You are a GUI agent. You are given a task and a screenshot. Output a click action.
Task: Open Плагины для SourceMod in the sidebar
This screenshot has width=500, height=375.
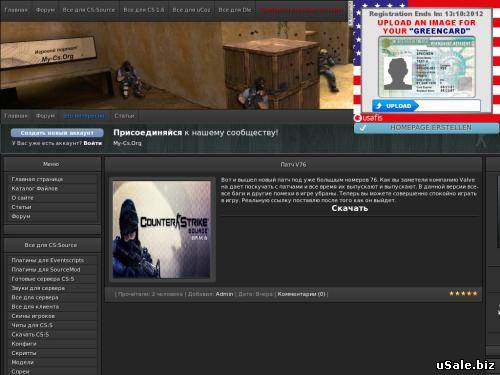pos(46,270)
